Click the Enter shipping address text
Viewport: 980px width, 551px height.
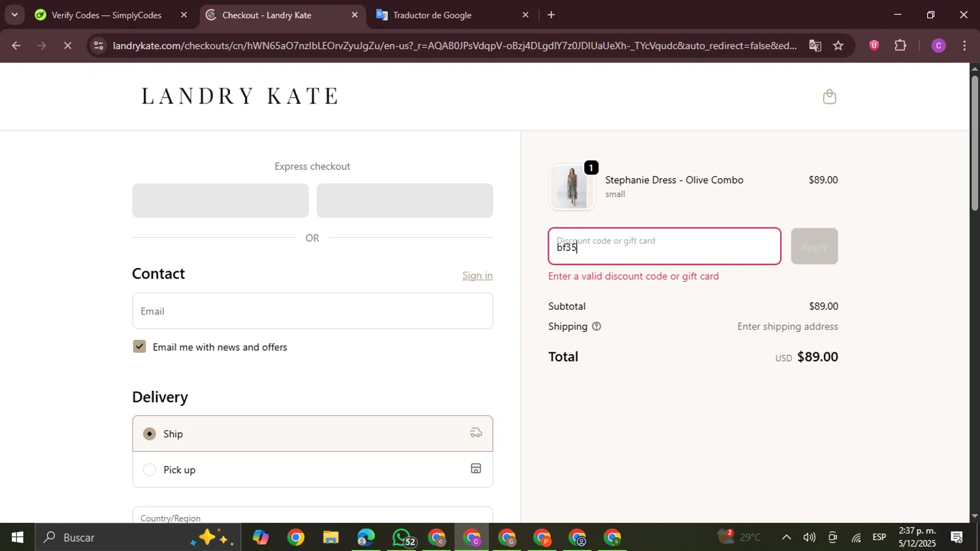(787, 326)
